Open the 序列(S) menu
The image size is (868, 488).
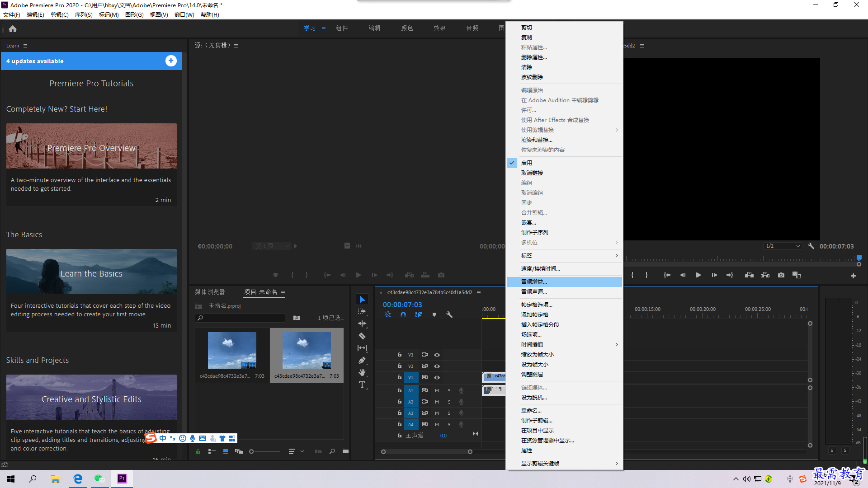point(84,15)
